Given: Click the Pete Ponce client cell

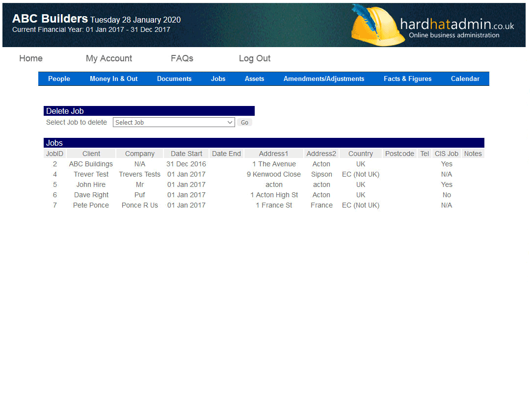Looking at the screenshot, I should pyautogui.click(x=91, y=205).
